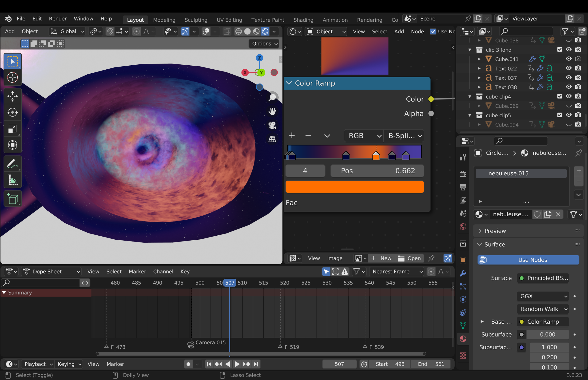
Task: Select the Move tool in viewport toolbar
Action: 12,96
